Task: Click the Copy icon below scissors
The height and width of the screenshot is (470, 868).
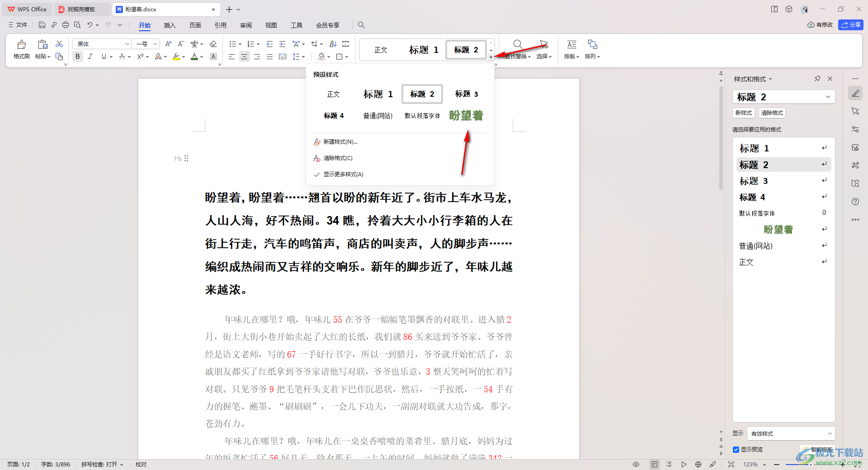Action: 59,56
